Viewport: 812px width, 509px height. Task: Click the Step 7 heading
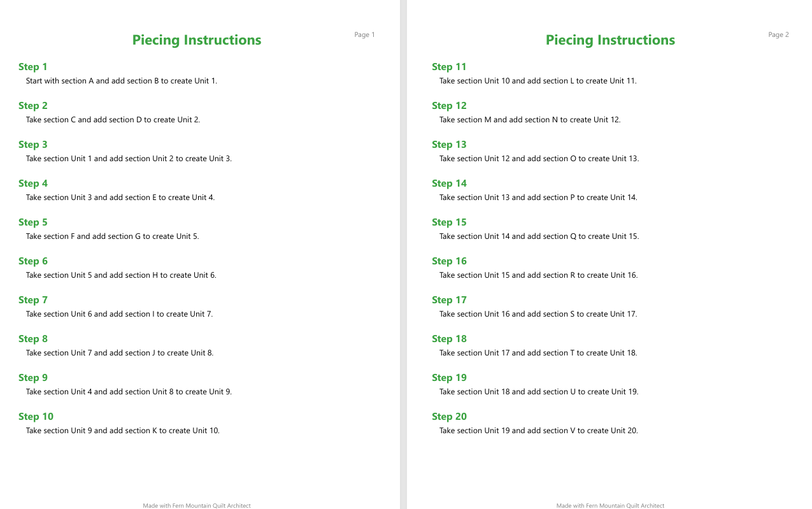click(33, 300)
